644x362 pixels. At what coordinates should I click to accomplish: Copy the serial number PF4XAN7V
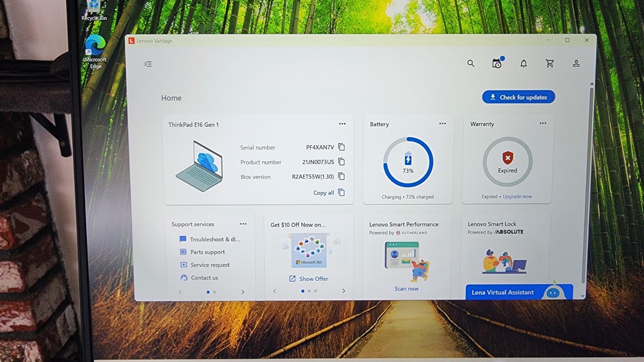341,147
